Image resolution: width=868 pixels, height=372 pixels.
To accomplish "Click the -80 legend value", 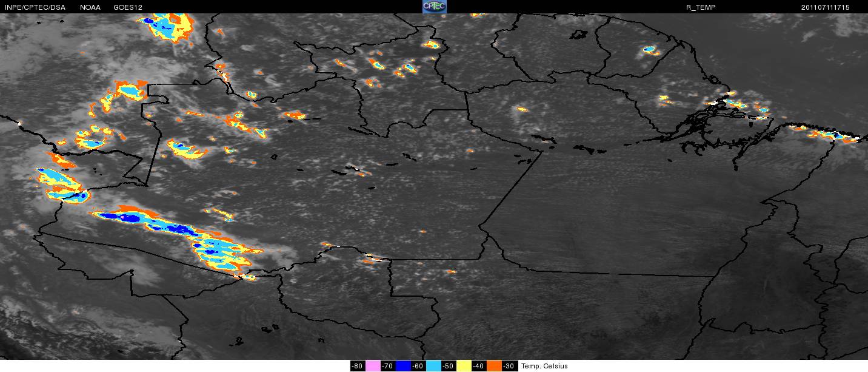I will (x=358, y=366).
